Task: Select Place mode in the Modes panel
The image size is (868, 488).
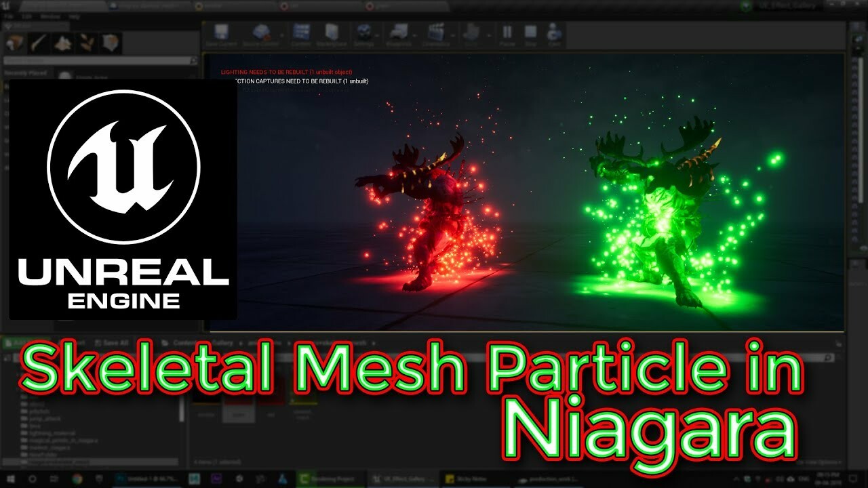Action: [x=14, y=43]
